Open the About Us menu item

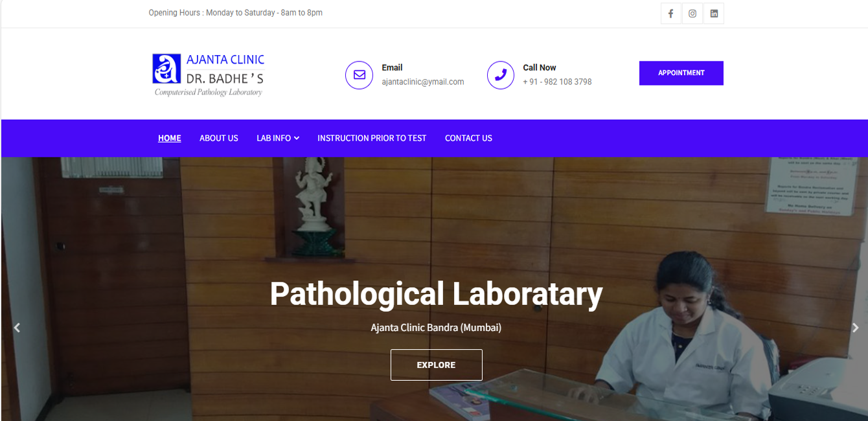(x=219, y=138)
